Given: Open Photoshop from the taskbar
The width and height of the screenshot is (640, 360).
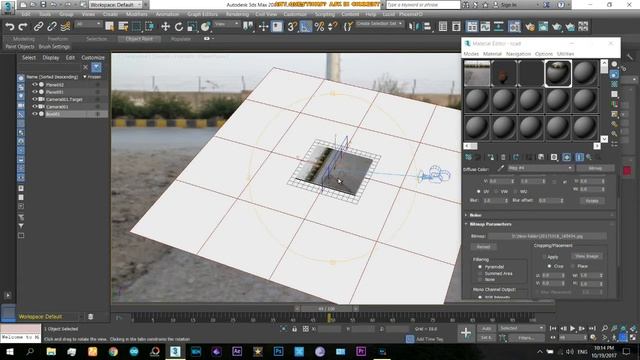Looking at the screenshot, I should coord(278,351).
